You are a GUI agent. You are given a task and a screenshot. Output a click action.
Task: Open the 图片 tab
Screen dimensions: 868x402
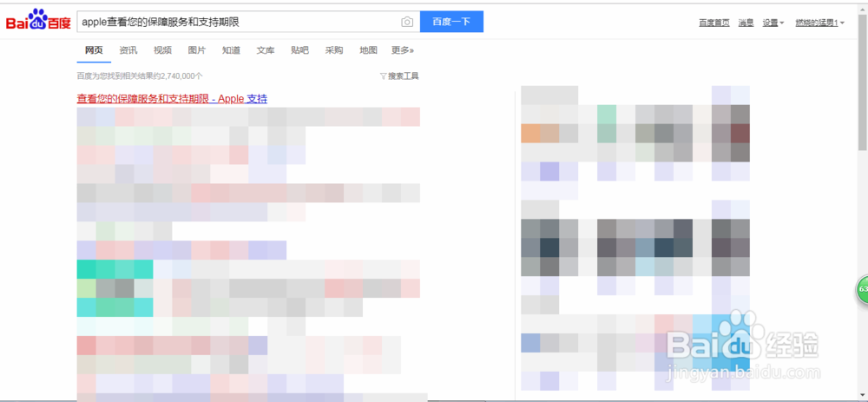[196, 50]
